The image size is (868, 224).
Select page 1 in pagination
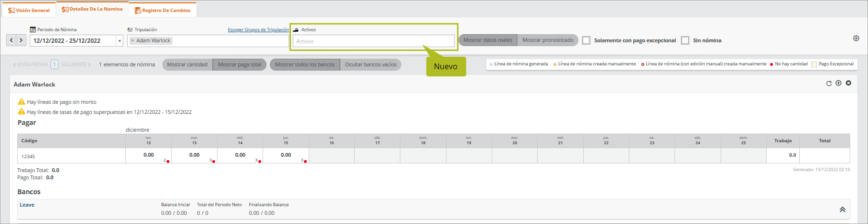[x=54, y=64]
